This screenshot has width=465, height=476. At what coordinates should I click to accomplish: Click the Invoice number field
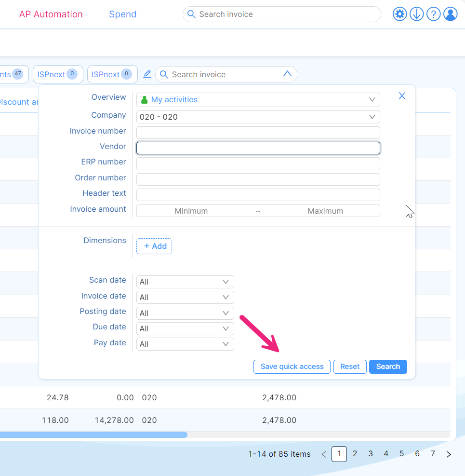258,133
